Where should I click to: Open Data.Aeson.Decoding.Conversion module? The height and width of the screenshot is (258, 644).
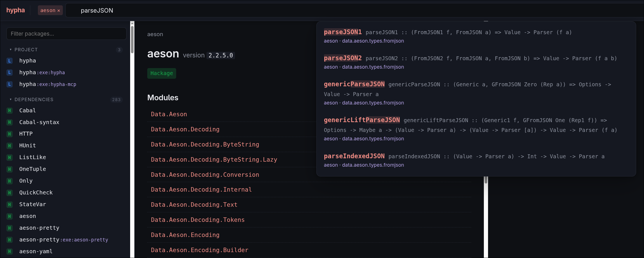click(205, 175)
